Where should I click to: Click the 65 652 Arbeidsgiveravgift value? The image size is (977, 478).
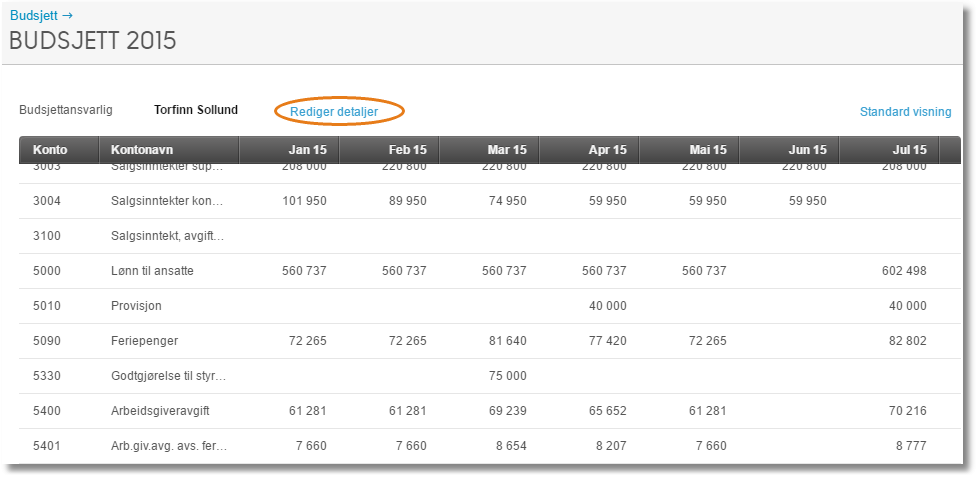[607, 411]
